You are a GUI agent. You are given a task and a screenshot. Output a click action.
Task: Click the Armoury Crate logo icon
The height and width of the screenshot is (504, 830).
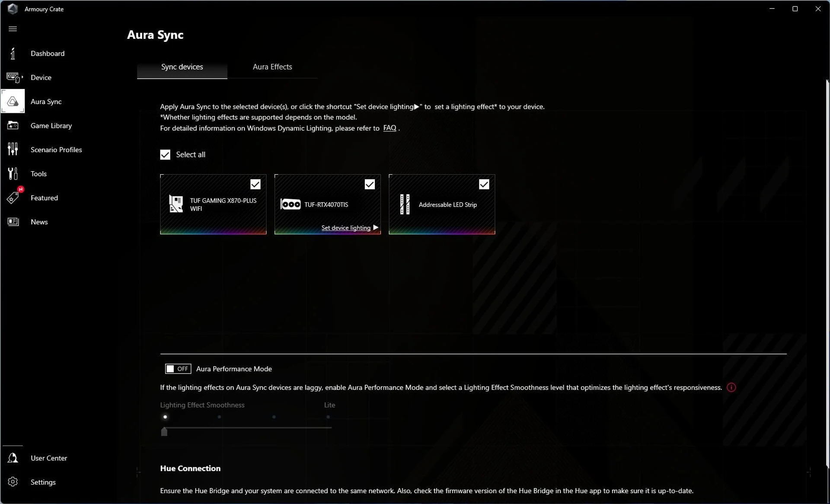(13, 9)
